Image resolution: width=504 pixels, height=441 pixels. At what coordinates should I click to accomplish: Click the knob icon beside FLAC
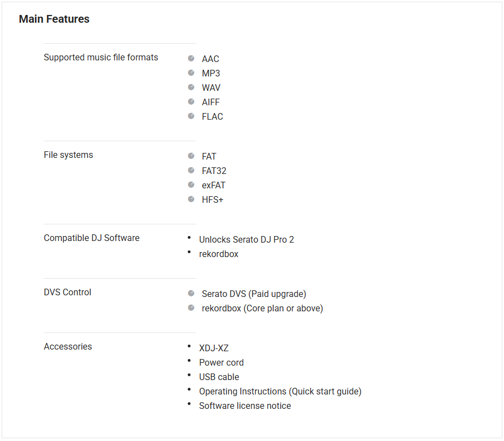coord(191,116)
